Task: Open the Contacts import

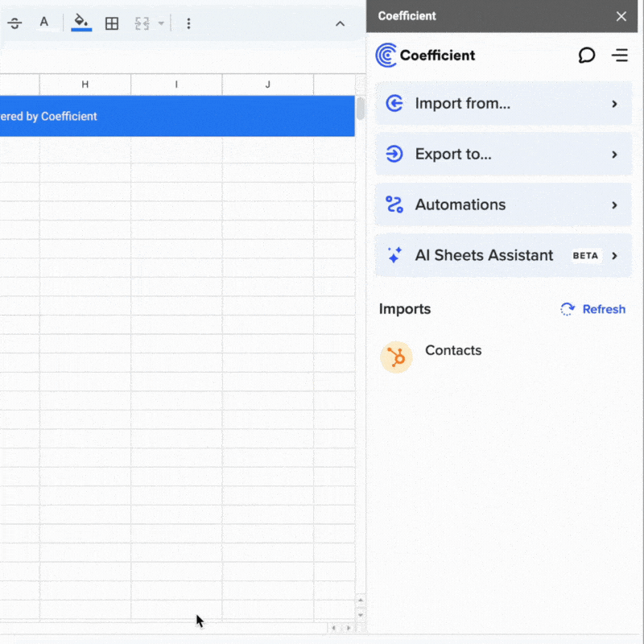Action: [x=453, y=350]
